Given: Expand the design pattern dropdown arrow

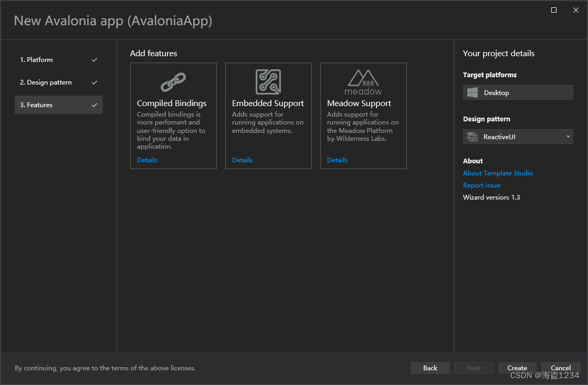Looking at the screenshot, I should pyautogui.click(x=568, y=137).
